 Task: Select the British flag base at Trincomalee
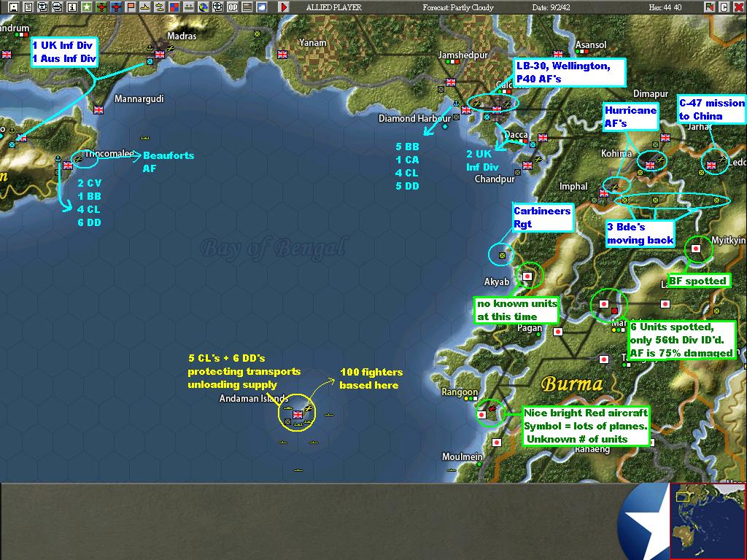coord(68,166)
